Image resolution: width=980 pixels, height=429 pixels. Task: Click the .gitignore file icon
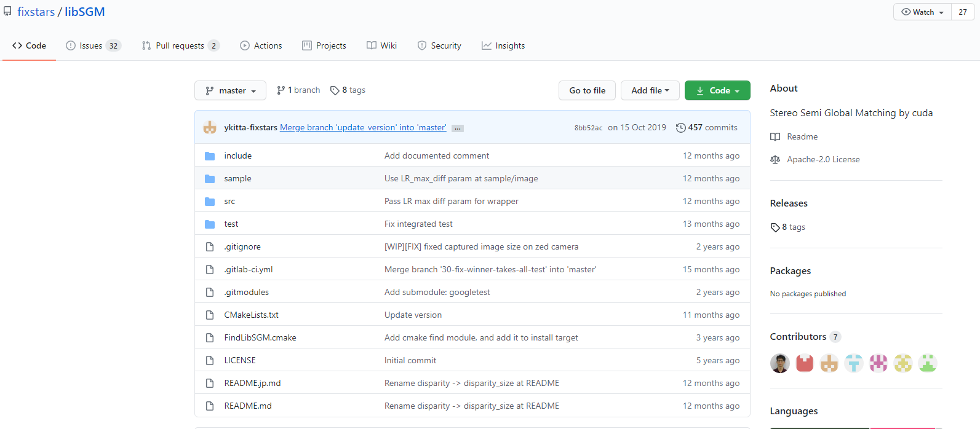point(210,247)
